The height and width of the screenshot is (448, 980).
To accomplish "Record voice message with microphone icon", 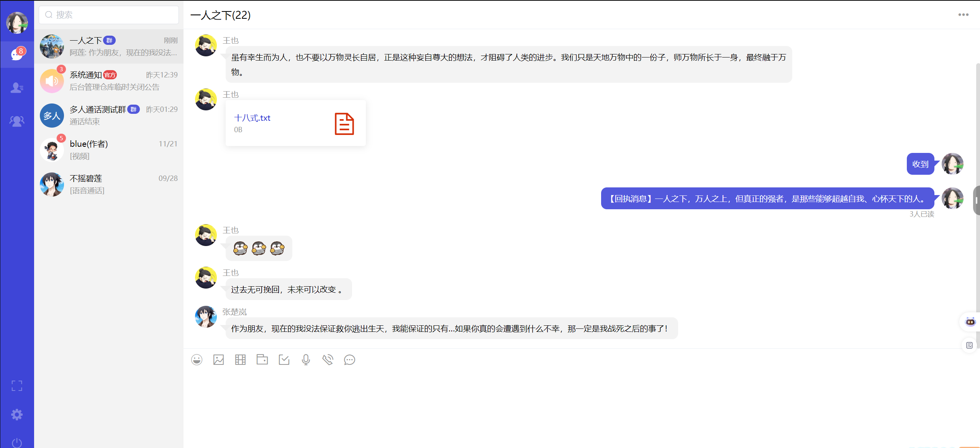I will (306, 359).
